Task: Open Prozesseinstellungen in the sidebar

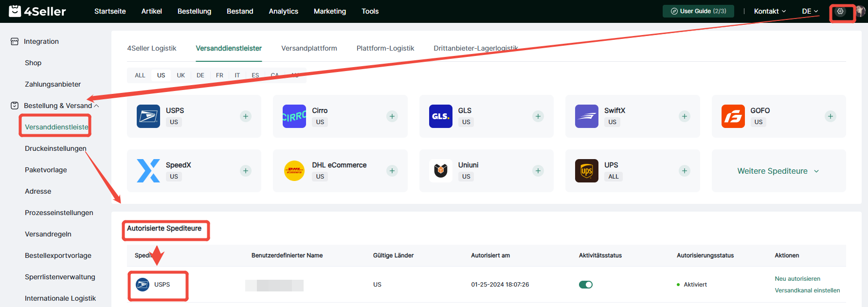Action: (x=59, y=213)
